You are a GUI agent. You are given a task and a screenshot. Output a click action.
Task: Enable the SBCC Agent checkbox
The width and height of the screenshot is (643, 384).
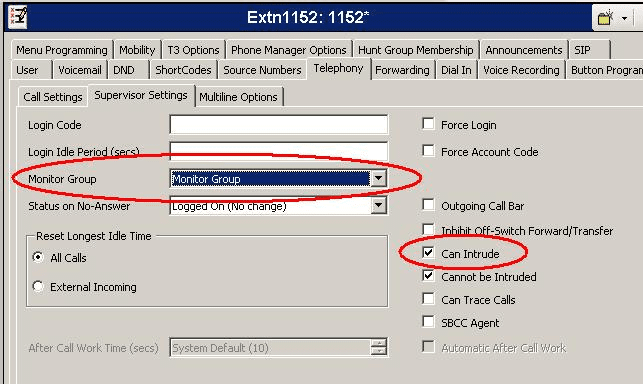point(428,322)
